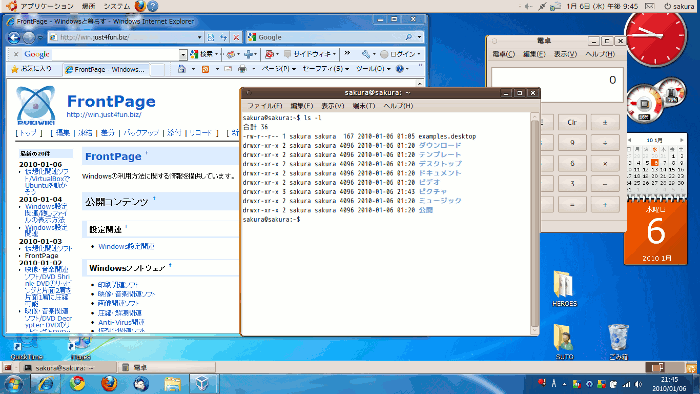Open the terminal Help(H) menu
This screenshot has height=394, width=700.
pyautogui.click(x=398, y=106)
